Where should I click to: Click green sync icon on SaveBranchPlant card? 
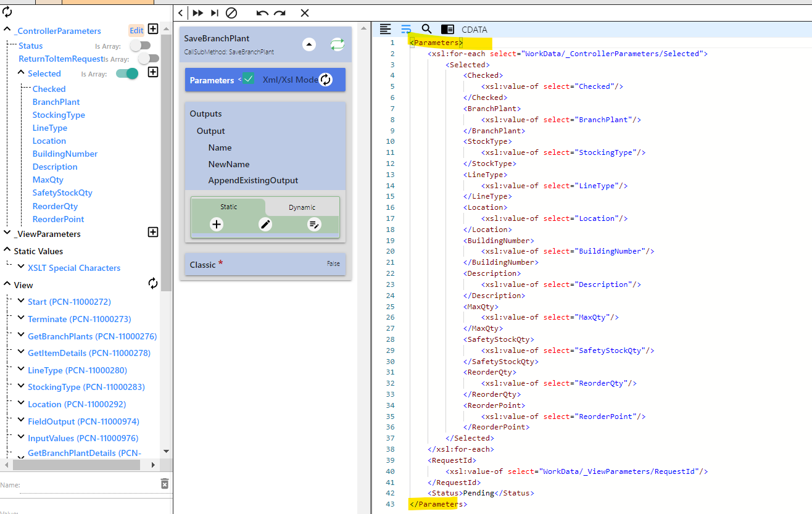337,44
